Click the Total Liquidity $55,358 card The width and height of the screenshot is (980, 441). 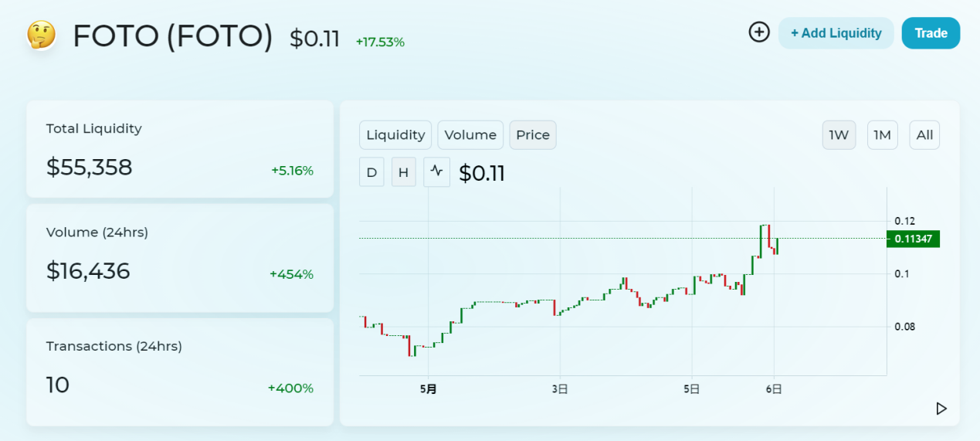pos(180,149)
